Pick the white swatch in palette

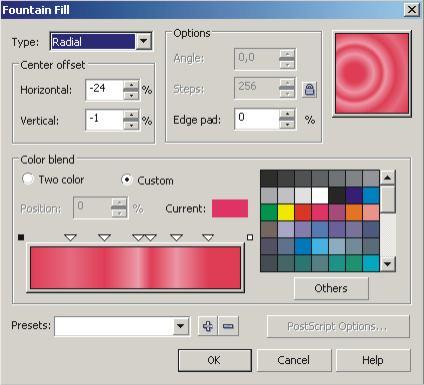coord(320,196)
